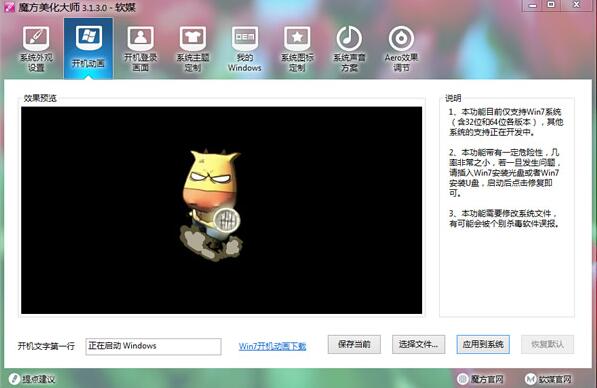Click the 保存当前 button
597x388 pixels.
[x=354, y=344]
